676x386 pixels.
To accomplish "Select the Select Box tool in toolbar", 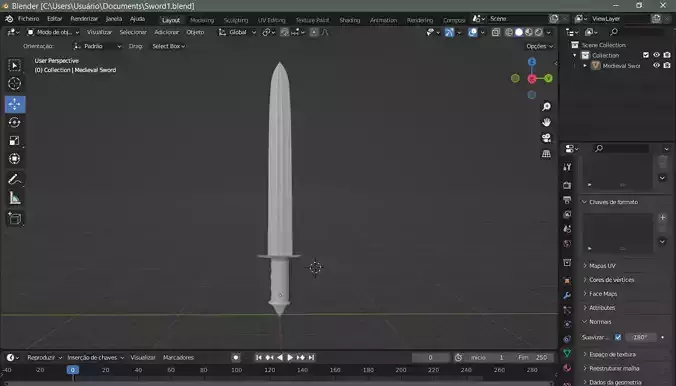I will [15, 66].
